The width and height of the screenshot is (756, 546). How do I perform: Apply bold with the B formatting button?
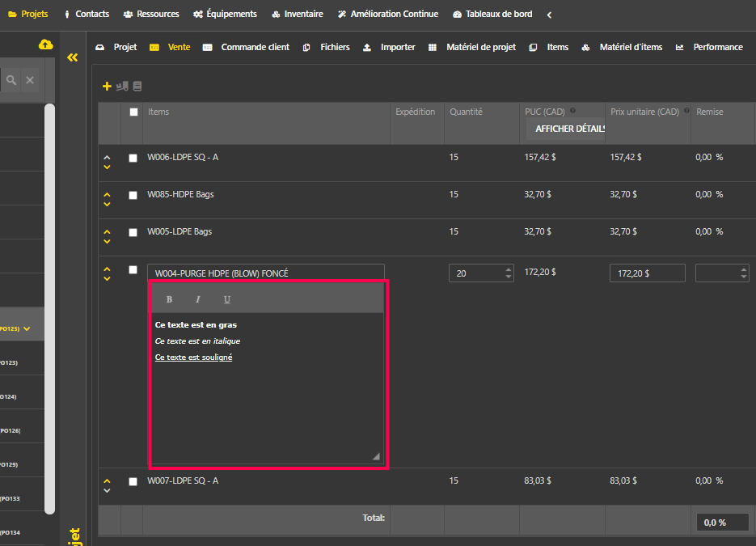point(169,299)
